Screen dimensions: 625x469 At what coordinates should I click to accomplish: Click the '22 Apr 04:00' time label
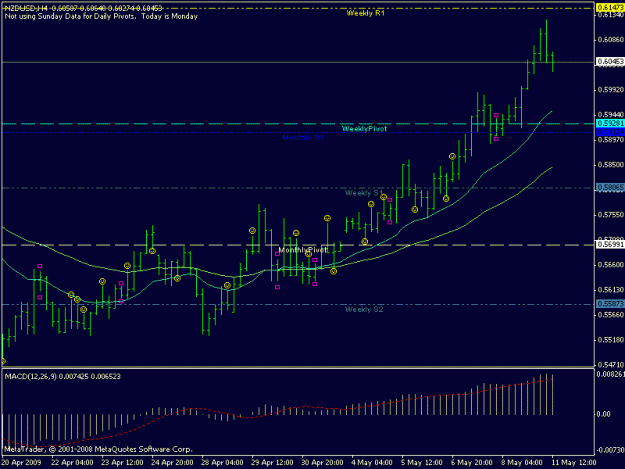pyautogui.click(x=72, y=463)
